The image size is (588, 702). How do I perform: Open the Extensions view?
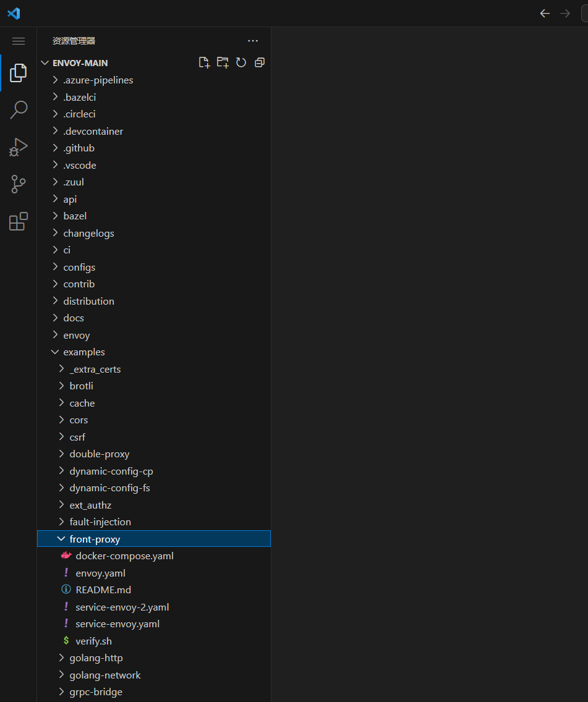click(19, 221)
